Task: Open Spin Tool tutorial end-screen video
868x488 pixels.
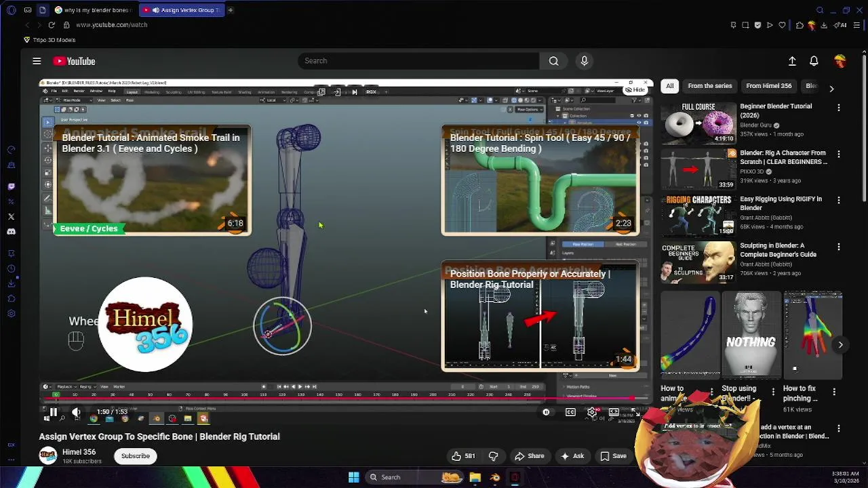Action: pos(540,180)
